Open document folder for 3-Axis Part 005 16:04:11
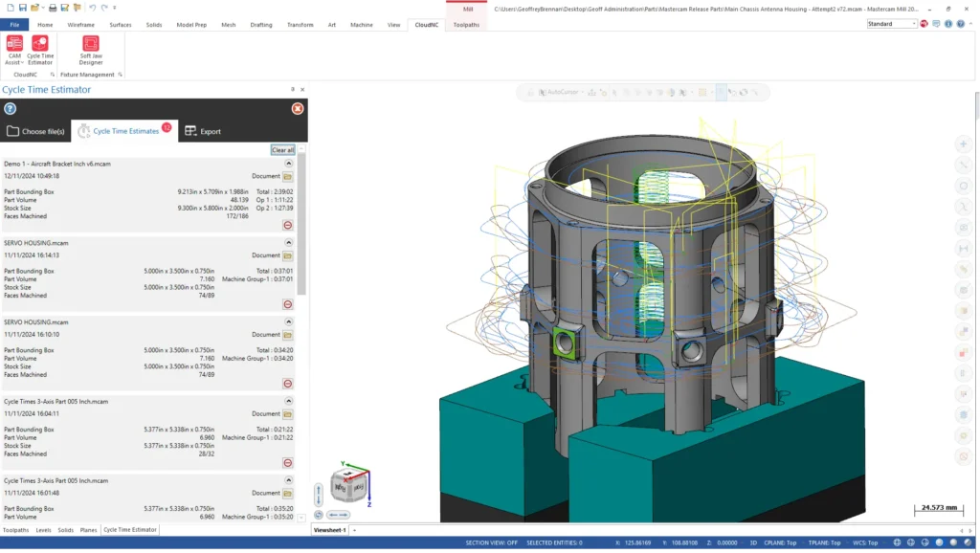This screenshot has height=553, width=980. 287,414
